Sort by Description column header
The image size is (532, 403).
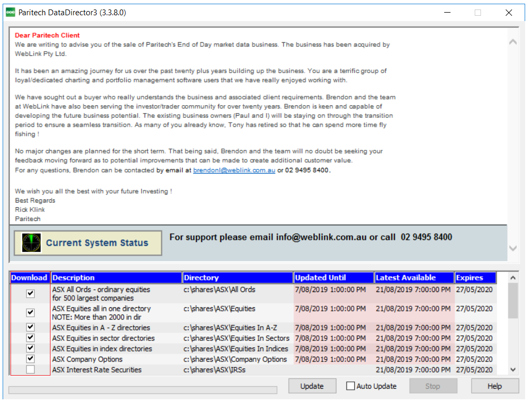coord(116,278)
